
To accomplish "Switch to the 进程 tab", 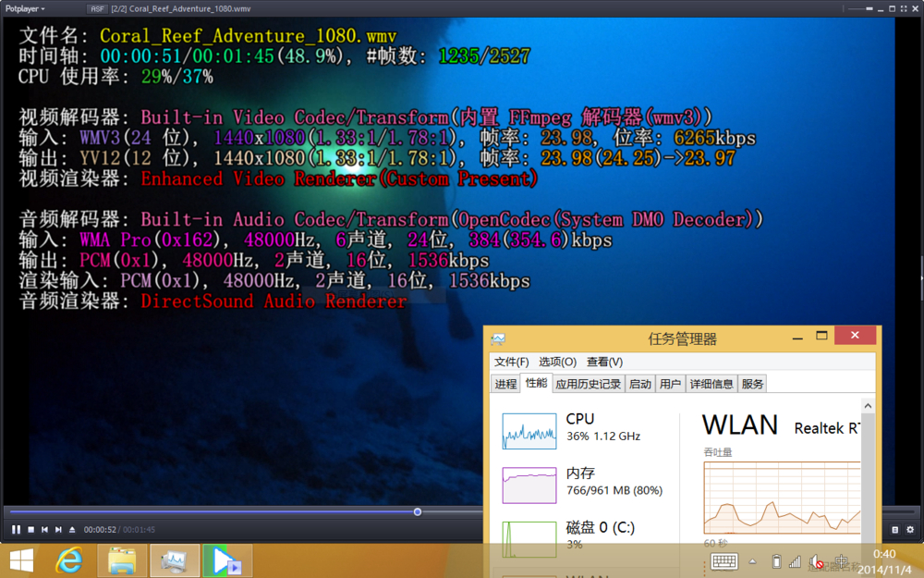I will (x=505, y=384).
